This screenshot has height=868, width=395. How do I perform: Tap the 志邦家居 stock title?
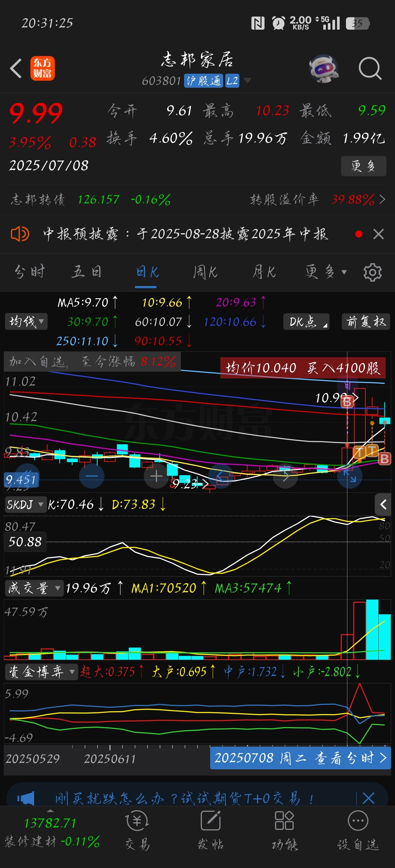[x=197, y=60]
